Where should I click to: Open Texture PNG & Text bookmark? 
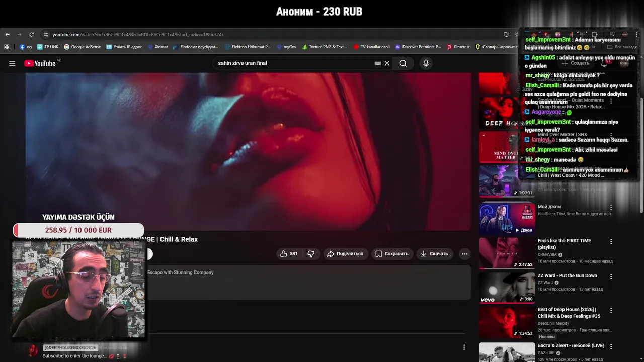pyautogui.click(x=325, y=47)
